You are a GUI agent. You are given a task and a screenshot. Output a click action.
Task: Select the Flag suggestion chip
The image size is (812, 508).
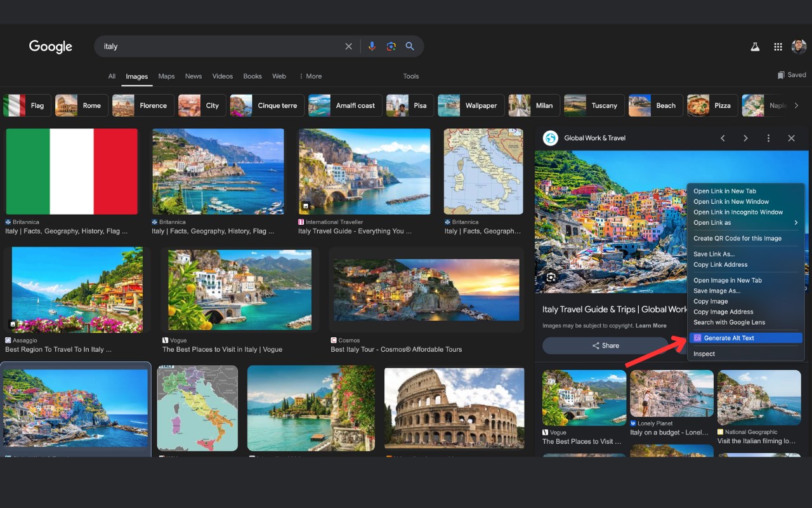[27, 105]
